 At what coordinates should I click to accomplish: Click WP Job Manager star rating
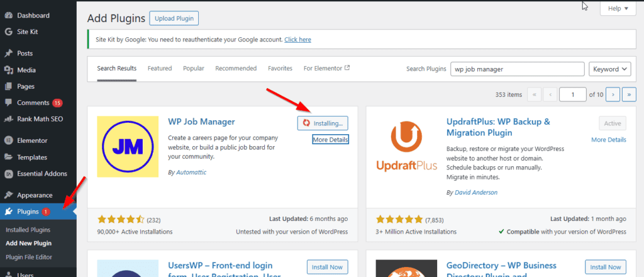click(x=121, y=219)
